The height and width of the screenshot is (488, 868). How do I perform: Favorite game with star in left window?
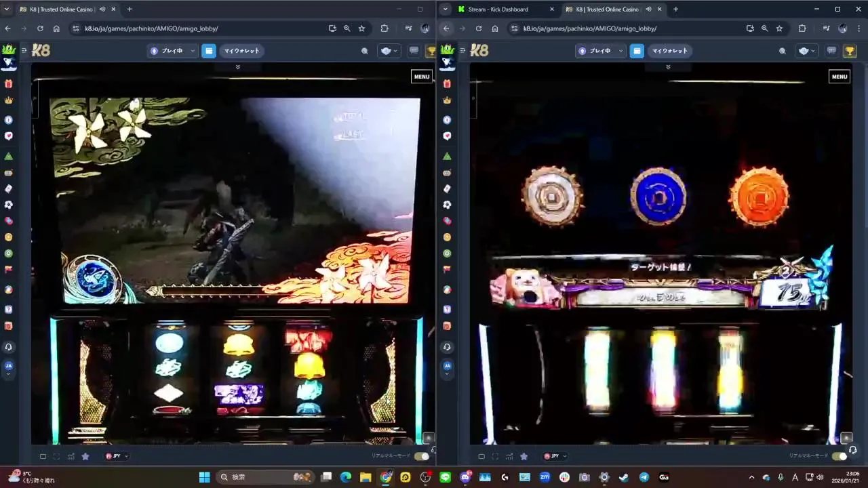click(85, 456)
